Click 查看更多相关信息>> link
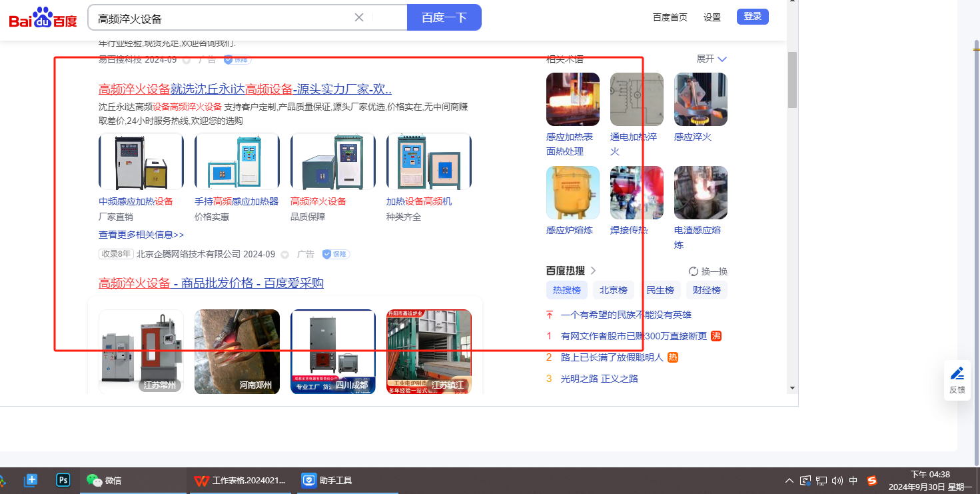 coord(141,235)
